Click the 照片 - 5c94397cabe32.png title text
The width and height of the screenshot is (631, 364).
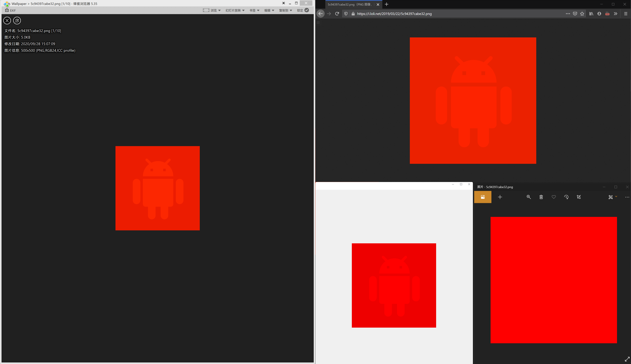tap(495, 187)
